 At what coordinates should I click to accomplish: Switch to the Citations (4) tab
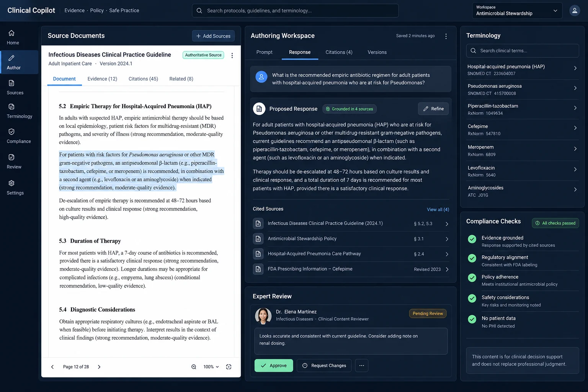pyautogui.click(x=339, y=52)
